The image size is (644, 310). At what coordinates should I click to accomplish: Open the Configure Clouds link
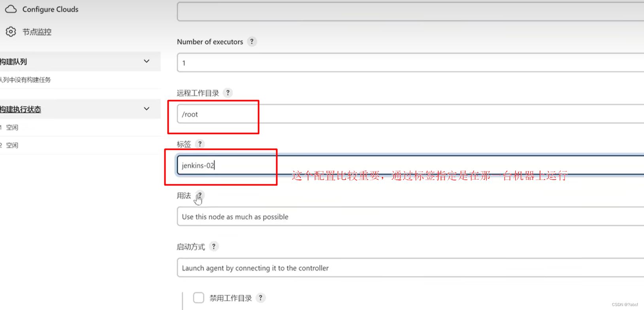tap(50, 9)
